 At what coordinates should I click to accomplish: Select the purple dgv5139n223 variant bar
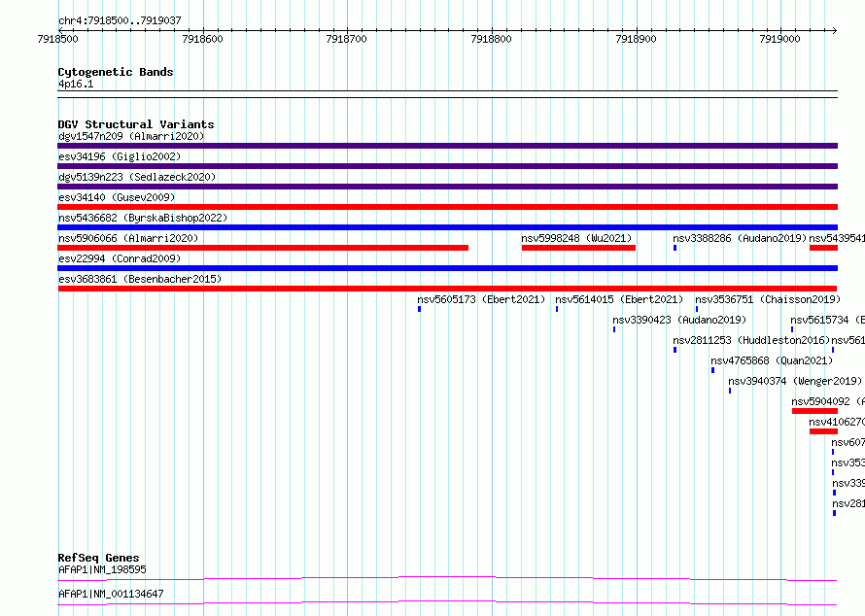(x=447, y=187)
